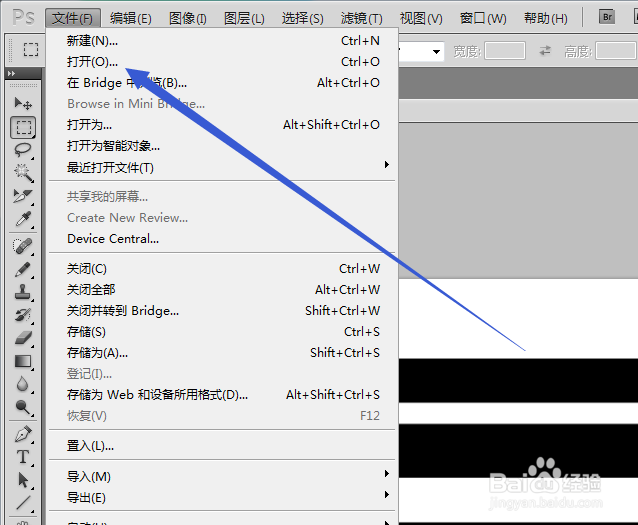Select the Spot Healing Brush tool
The image size is (638, 525).
click(23, 246)
